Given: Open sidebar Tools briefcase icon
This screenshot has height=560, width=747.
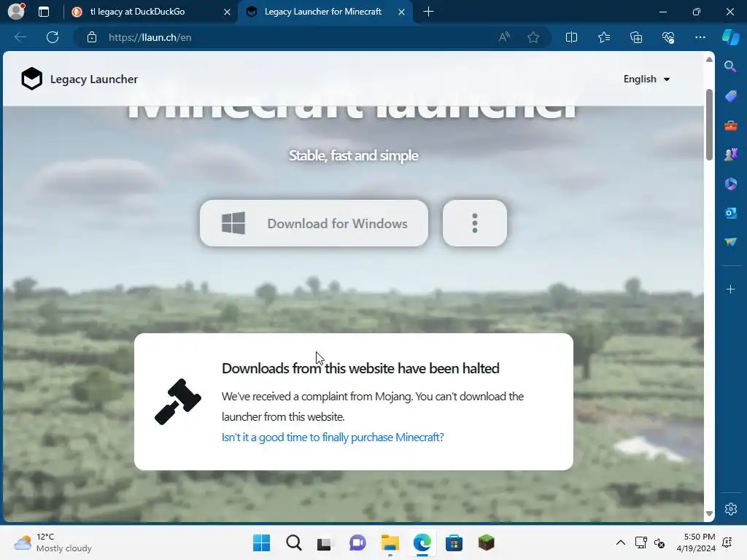Looking at the screenshot, I should coord(730,125).
